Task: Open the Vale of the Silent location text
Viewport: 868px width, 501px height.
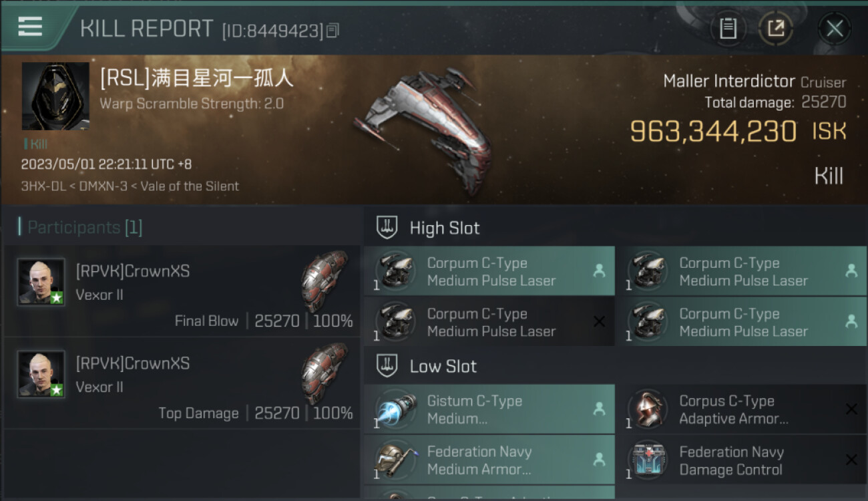Action: pos(190,186)
